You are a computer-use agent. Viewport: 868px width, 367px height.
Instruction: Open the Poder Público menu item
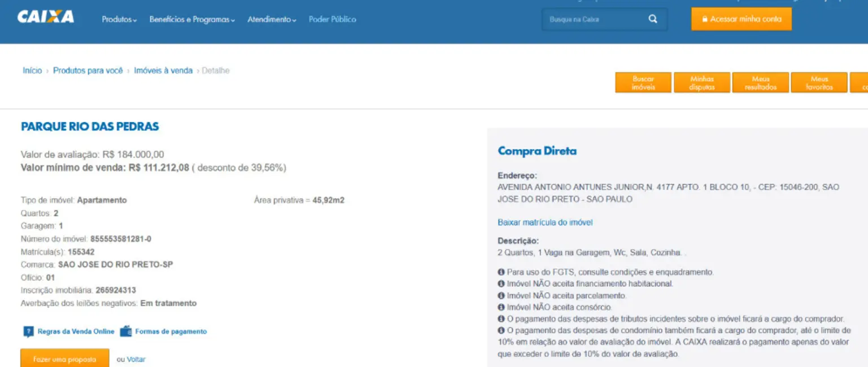[x=332, y=19]
